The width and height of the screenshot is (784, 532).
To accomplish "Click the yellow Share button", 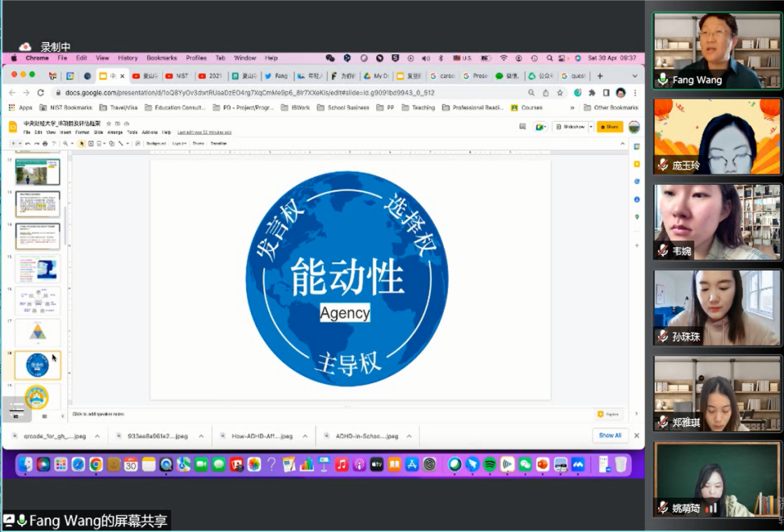I will pyautogui.click(x=610, y=127).
